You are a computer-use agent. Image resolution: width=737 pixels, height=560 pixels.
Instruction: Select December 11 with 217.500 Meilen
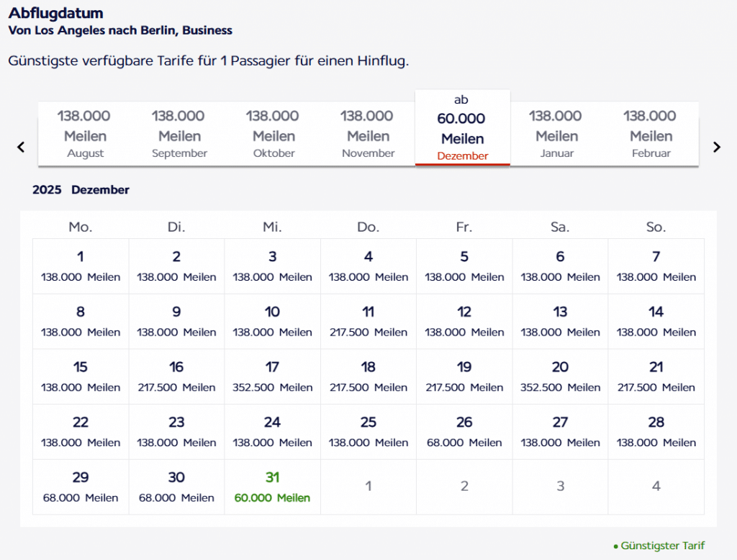tap(368, 321)
